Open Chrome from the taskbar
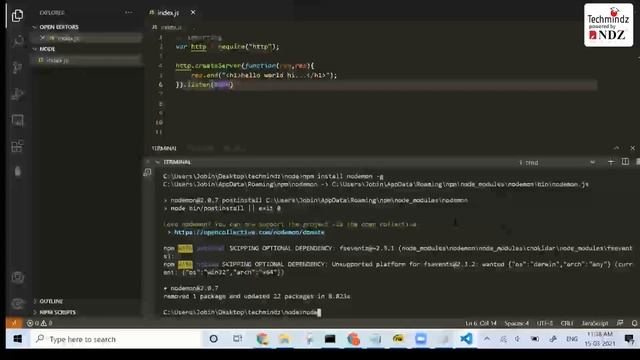Image resolution: width=640 pixels, height=360 pixels. [262, 339]
